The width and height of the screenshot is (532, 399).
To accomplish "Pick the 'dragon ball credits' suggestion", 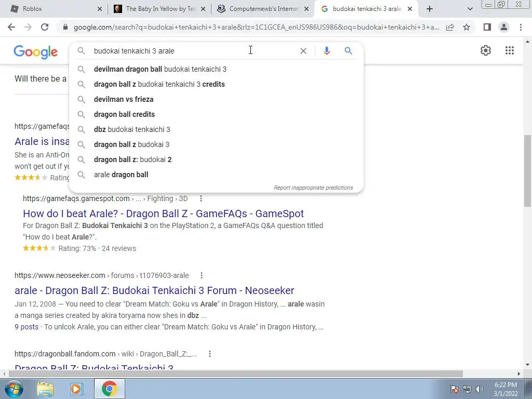I will [x=216, y=114].
